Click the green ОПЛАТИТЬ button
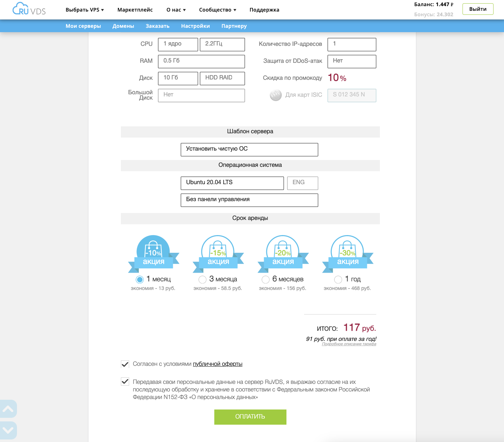This screenshot has width=504, height=442. (250, 417)
